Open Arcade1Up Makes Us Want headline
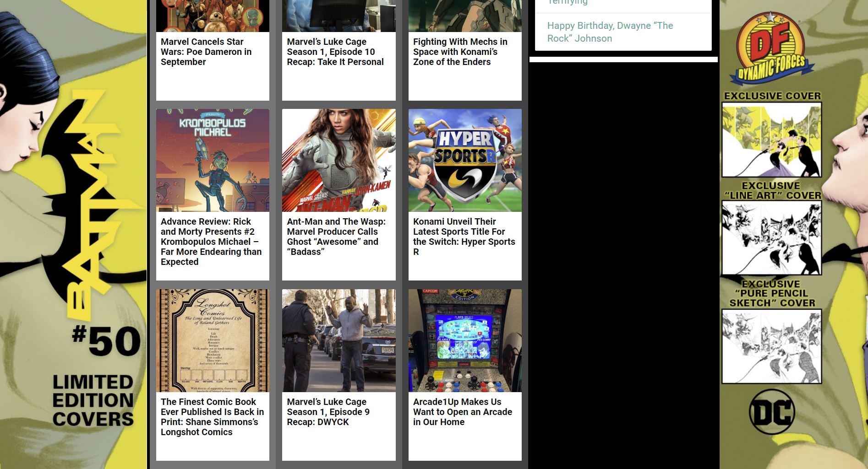 [462, 412]
